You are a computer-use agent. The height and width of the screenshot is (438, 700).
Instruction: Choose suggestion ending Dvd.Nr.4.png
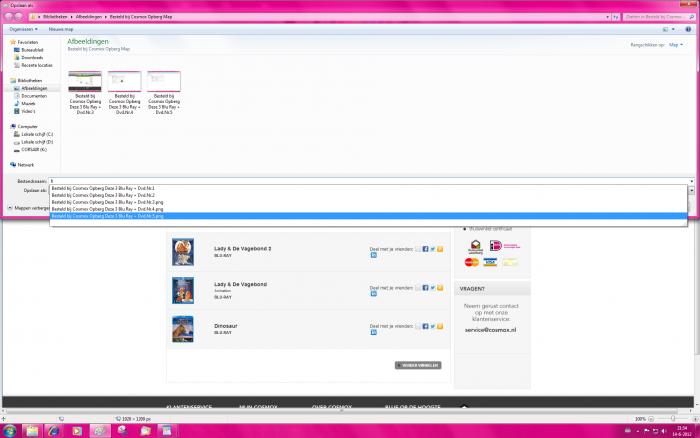(368, 209)
